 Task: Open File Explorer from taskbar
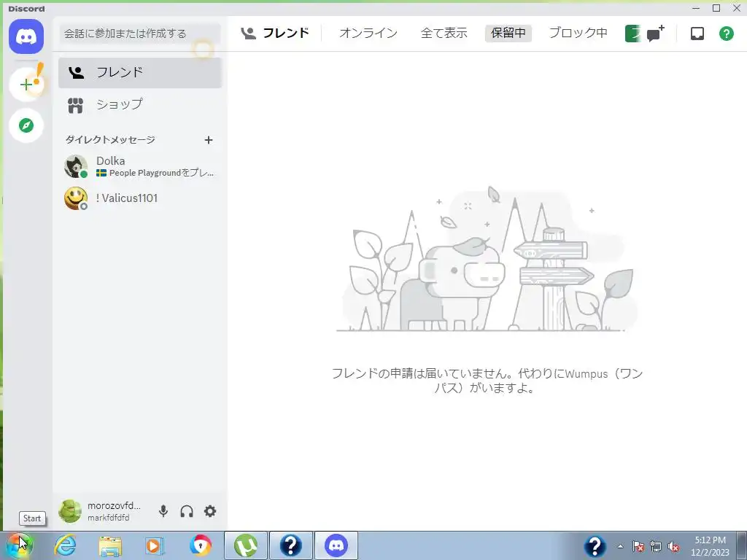[x=110, y=545]
